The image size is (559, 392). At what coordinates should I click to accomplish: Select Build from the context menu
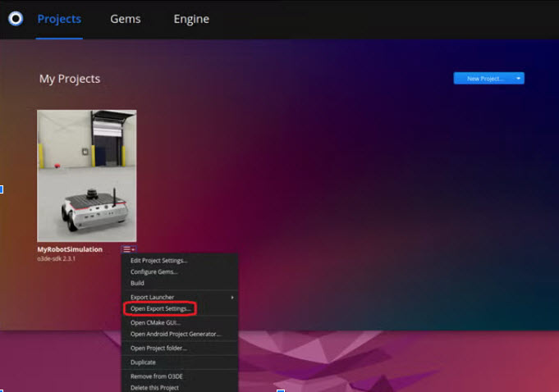tap(138, 283)
